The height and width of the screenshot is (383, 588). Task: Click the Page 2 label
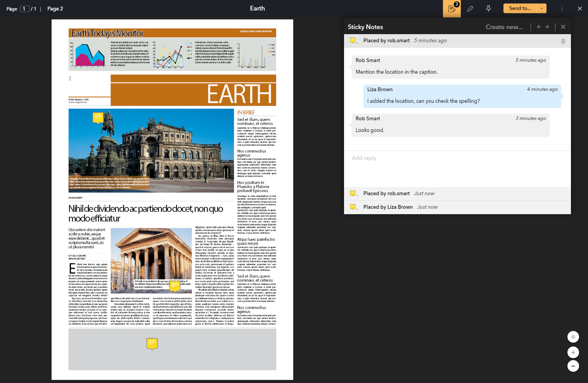coord(55,9)
